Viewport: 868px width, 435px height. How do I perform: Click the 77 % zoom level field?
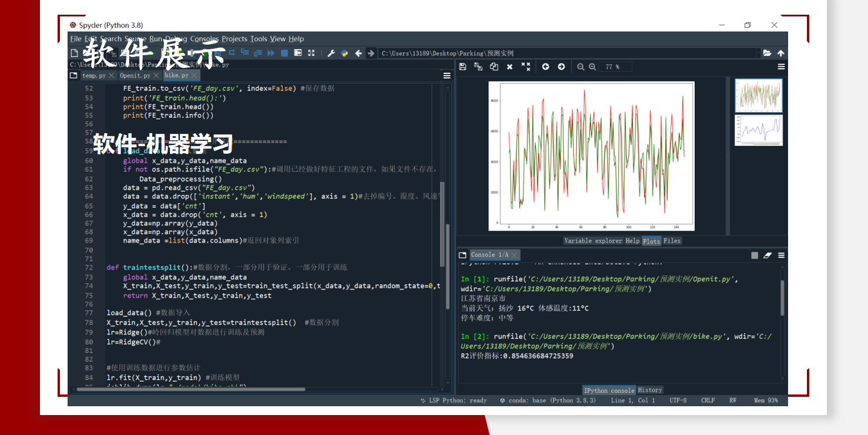pos(615,67)
